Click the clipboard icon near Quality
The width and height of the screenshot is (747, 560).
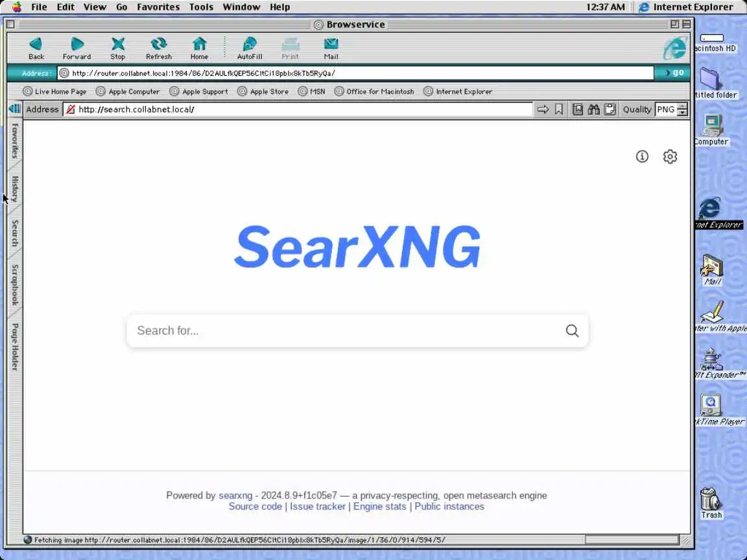[610, 110]
